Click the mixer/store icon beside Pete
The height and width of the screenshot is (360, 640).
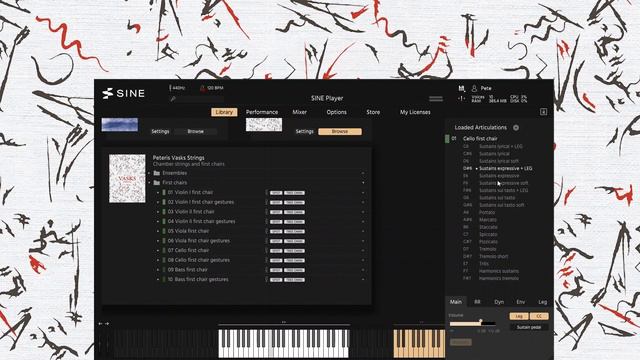[462, 88]
